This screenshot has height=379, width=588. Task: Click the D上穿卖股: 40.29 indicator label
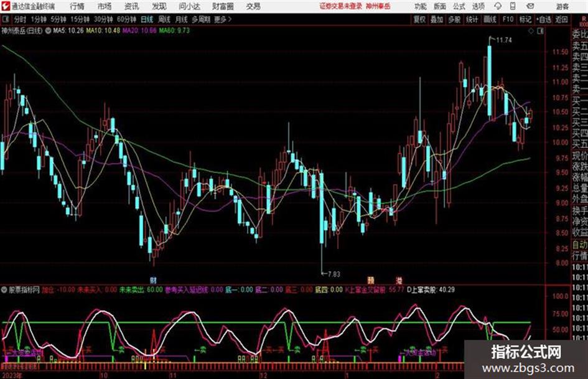tap(431, 290)
